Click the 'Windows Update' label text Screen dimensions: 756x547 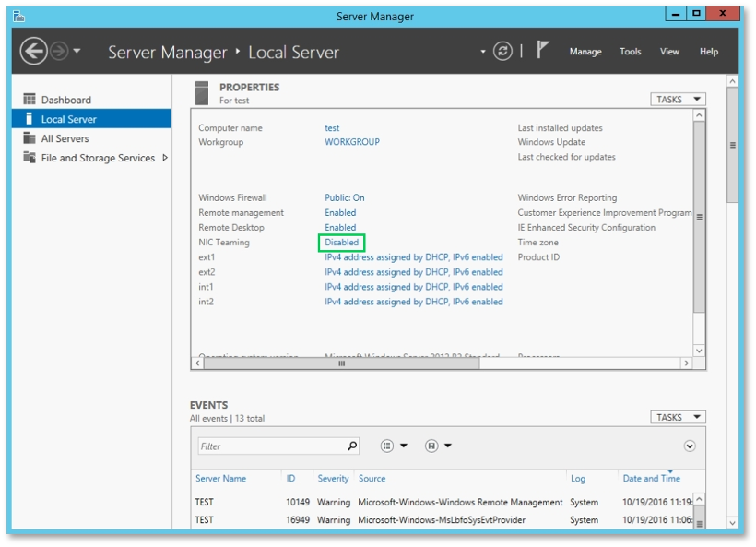(551, 142)
